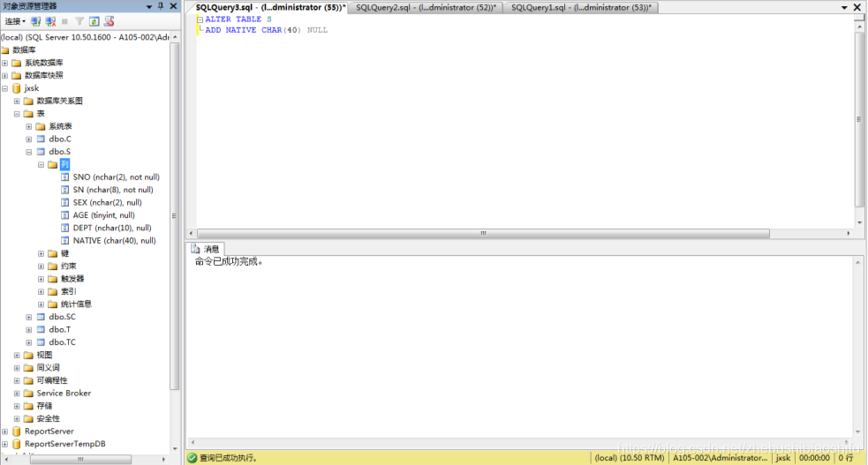Click the stop square icon in Object Explorer
868x465 pixels.
click(64, 21)
